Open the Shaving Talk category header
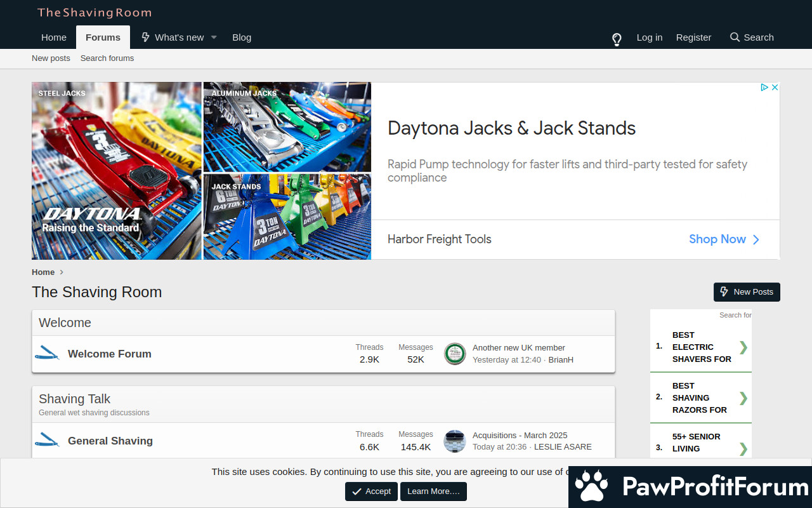This screenshot has width=812, height=508. click(x=74, y=399)
